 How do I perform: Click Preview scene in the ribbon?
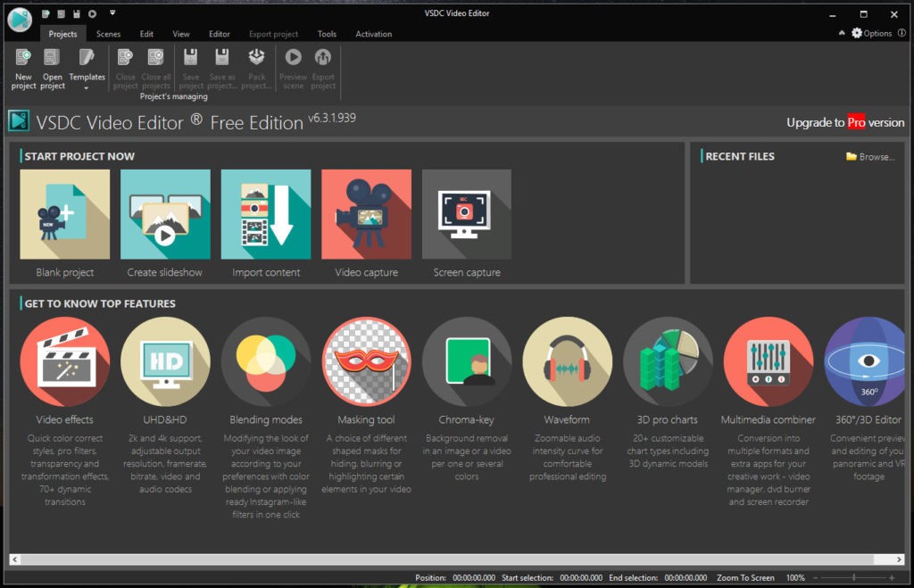click(293, 70)
